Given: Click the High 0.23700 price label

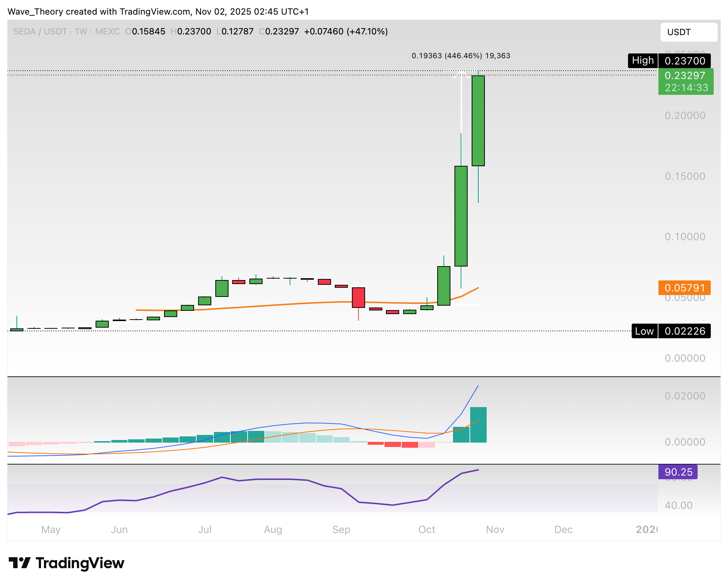Looking at the screenshot, I should [669, 61].
